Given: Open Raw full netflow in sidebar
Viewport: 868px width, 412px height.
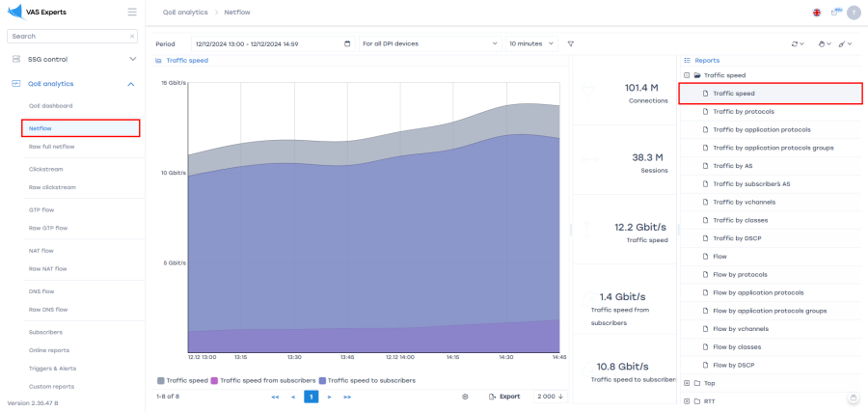Looking at the screenshot, I should coord(51,147).
